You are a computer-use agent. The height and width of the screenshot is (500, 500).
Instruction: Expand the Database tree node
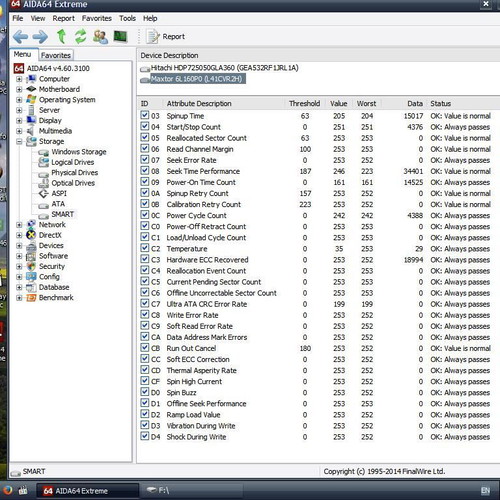point(19,287)
